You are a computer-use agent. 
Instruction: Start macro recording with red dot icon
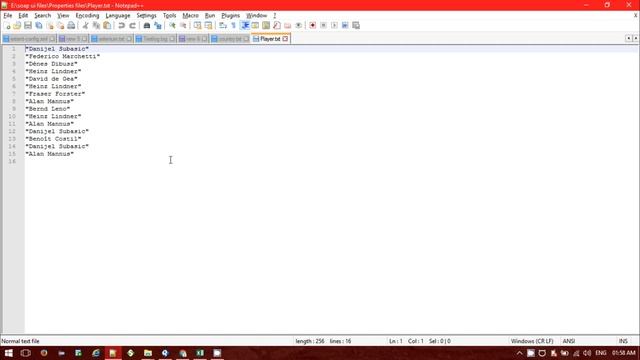[x=313, y=25]
